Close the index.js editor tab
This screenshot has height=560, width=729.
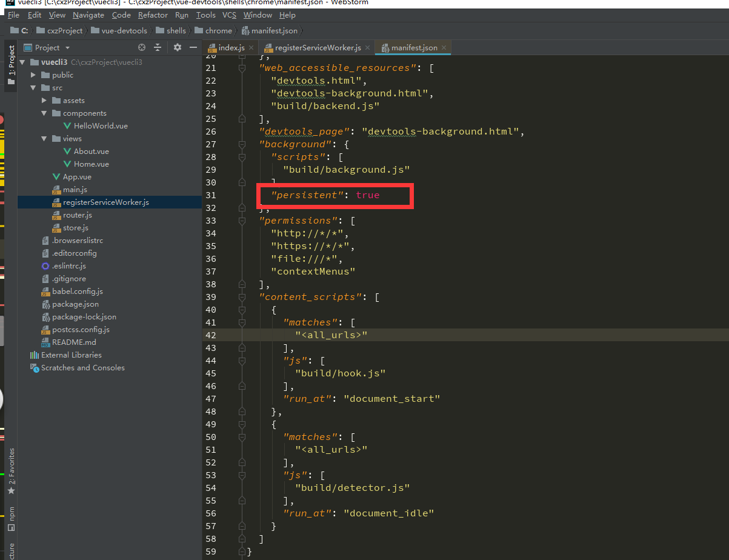(x=251, y=48)
